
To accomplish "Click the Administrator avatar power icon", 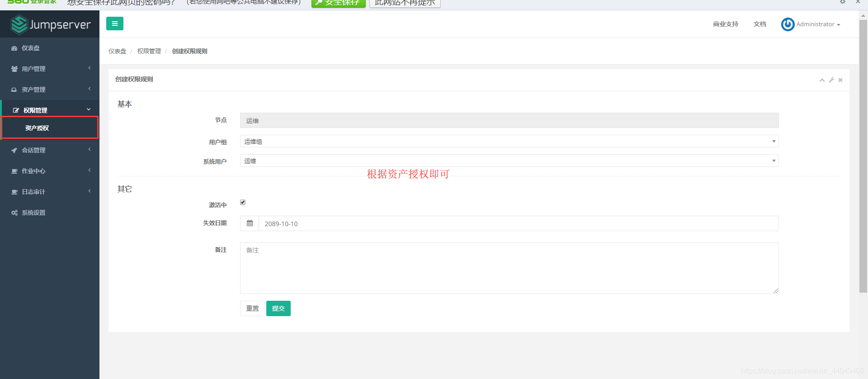I will (x=788, y=24).
